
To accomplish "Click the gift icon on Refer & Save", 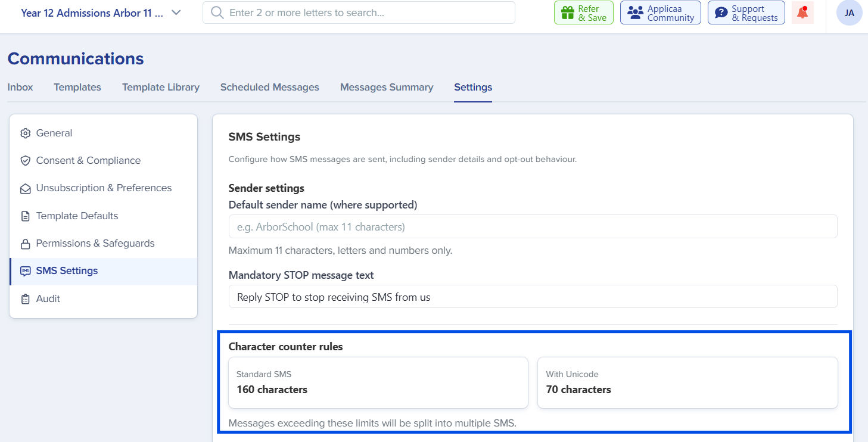I will click(567, 13).
